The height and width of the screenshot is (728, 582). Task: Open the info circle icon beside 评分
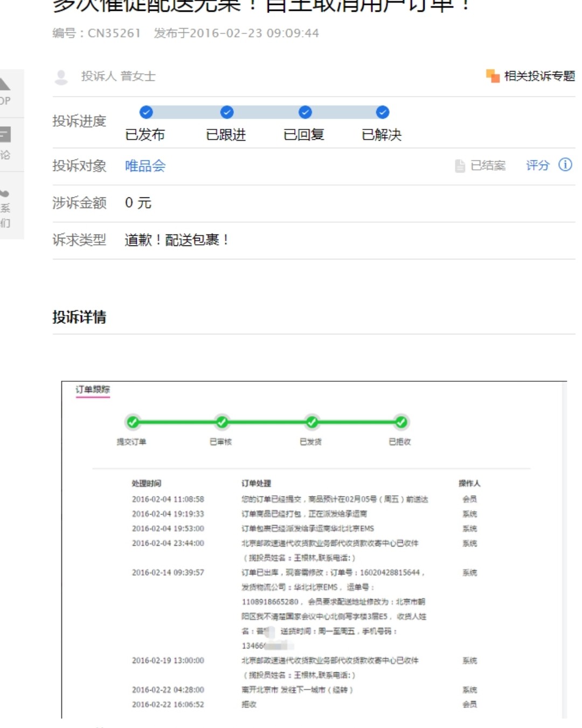point(565,166)
